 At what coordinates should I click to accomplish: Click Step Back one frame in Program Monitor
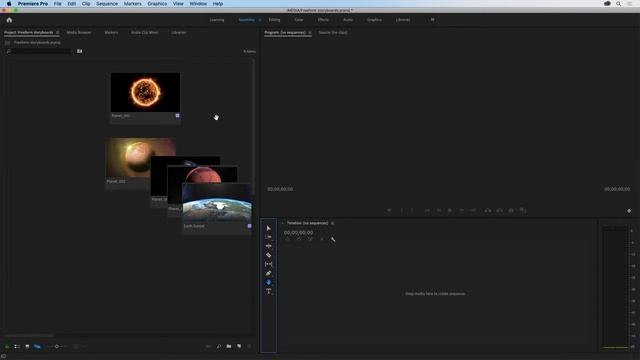coord(439,211)
